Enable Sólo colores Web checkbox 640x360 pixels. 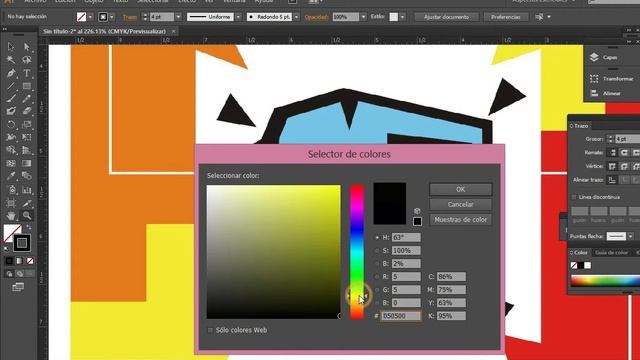click(210, 330)
